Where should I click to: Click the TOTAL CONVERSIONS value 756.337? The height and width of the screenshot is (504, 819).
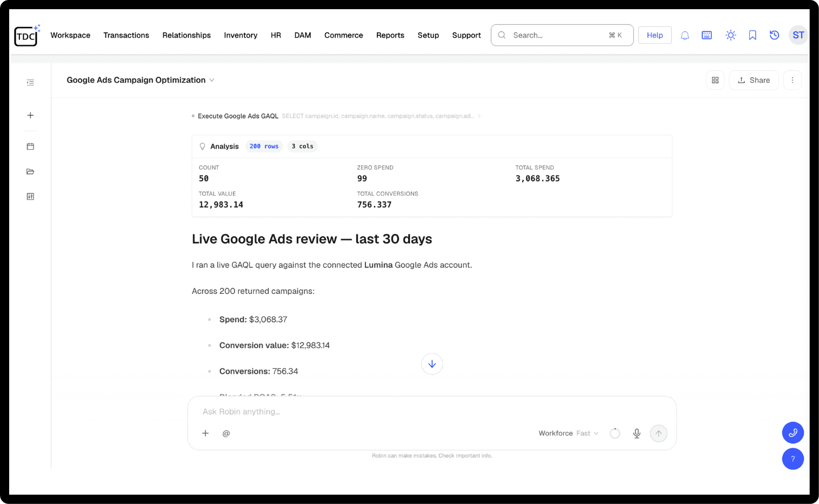[374, 205]
